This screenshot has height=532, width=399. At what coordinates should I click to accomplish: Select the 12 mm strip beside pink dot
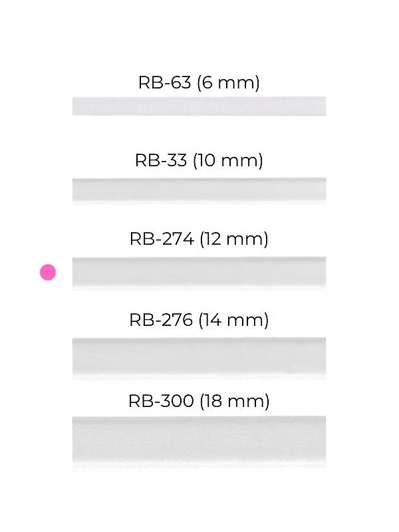click(x=199, y=272)
